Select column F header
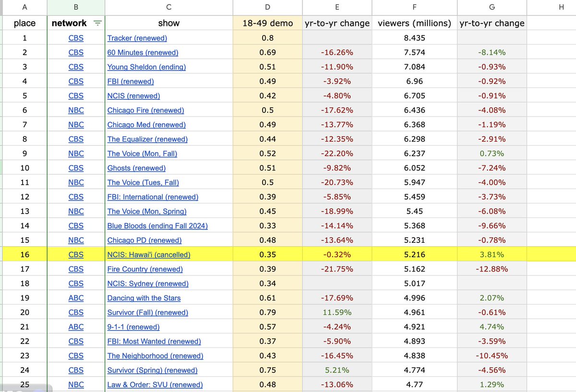This screenshot has height=392, width=576. tap(414, 7)
